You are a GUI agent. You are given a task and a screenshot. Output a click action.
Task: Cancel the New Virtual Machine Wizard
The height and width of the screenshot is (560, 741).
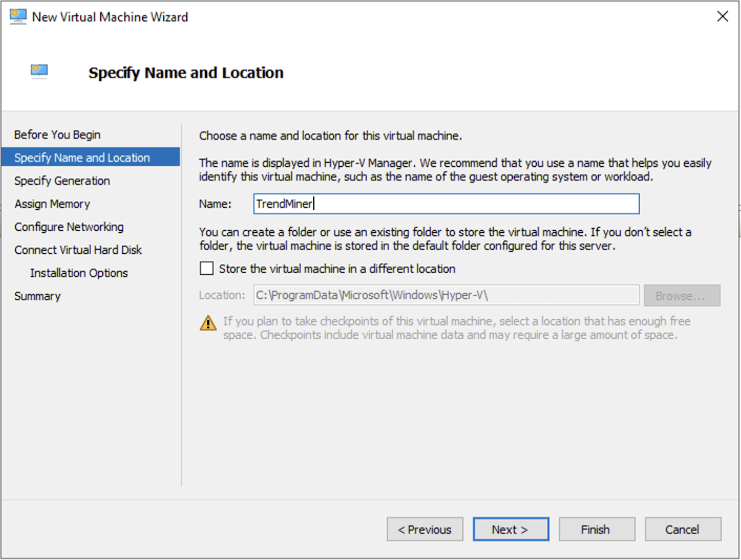click(682, 529)
